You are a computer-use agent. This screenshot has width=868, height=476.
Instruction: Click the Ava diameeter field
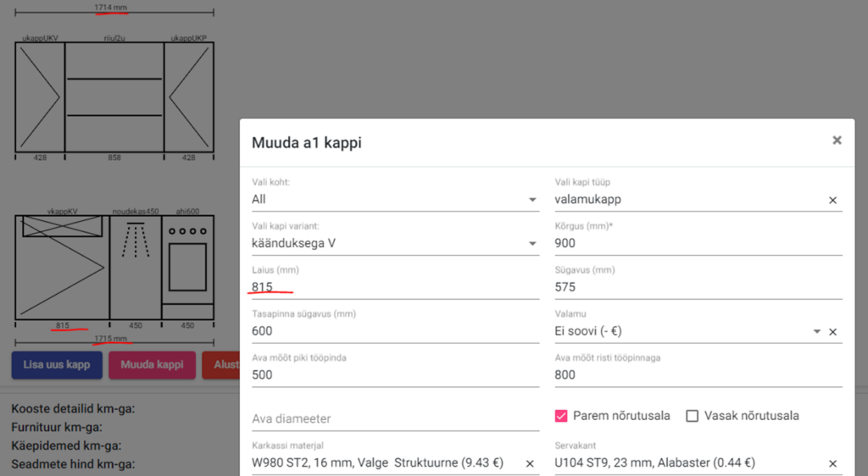coord(394,418)
